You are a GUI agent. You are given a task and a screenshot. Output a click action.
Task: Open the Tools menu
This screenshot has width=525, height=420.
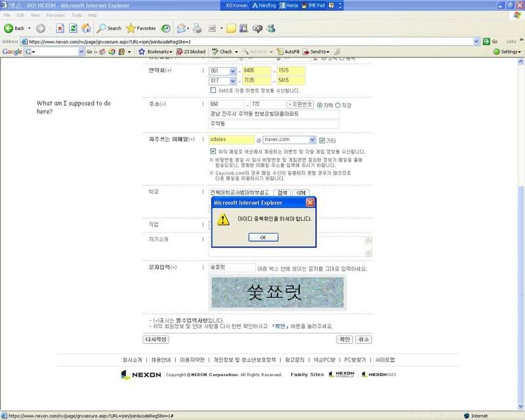click(77, 14)
